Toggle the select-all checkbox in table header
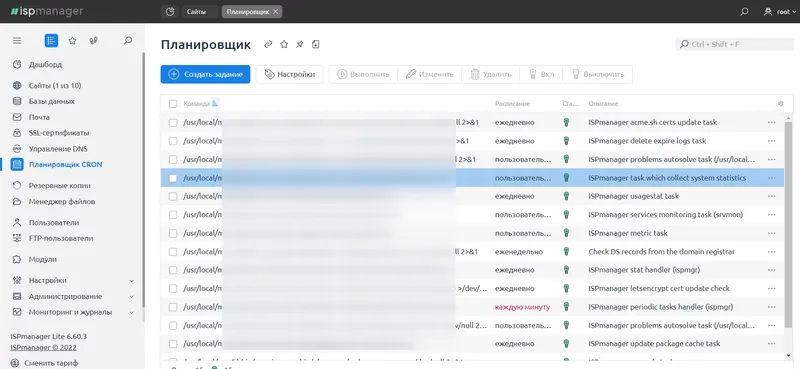This screenshot has height=369, width=800. [x=173, y=104]
